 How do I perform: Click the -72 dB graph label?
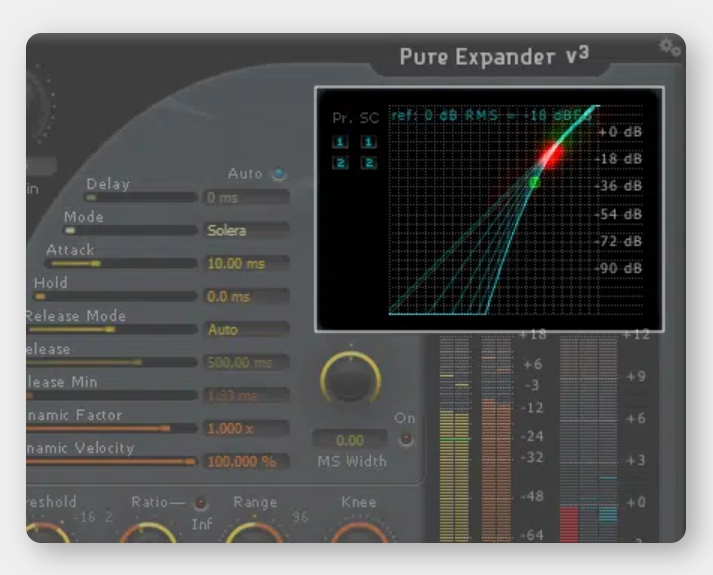[618, 241]
